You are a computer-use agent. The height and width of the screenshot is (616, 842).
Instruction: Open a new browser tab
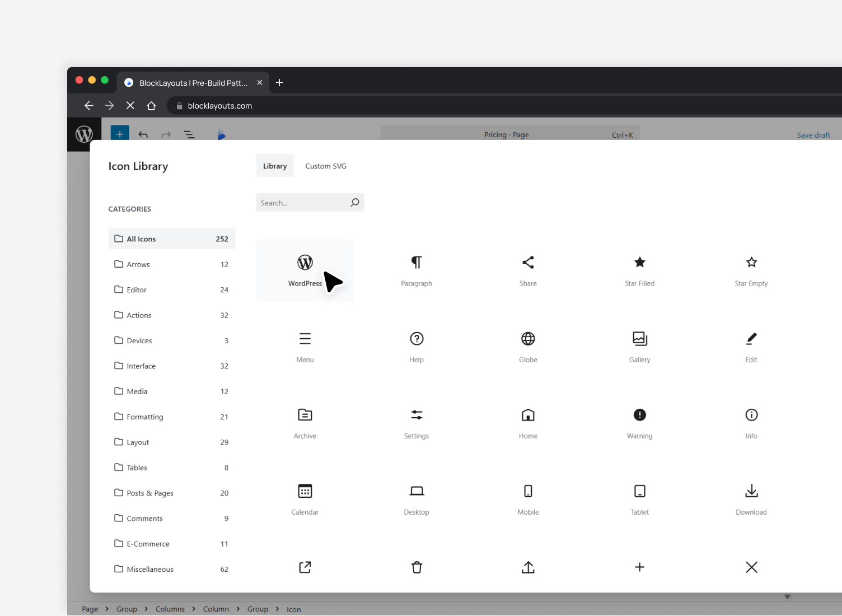(x=279, y=83)
